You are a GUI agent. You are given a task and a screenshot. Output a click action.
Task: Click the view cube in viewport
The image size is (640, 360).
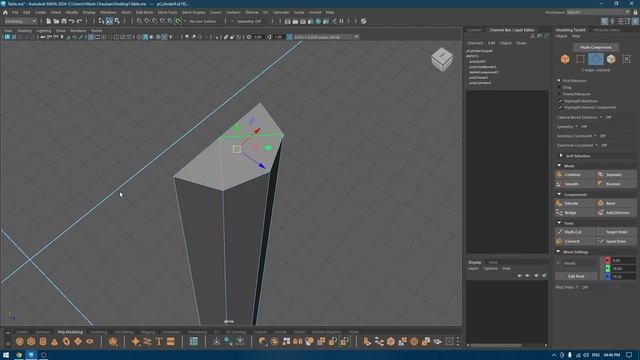pos(442,60)
